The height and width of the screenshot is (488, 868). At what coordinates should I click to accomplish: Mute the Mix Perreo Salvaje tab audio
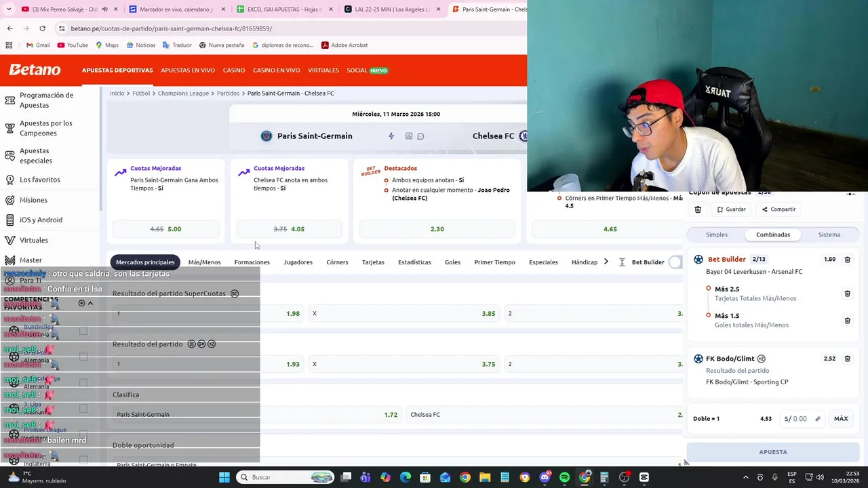(x=104, y=9)
